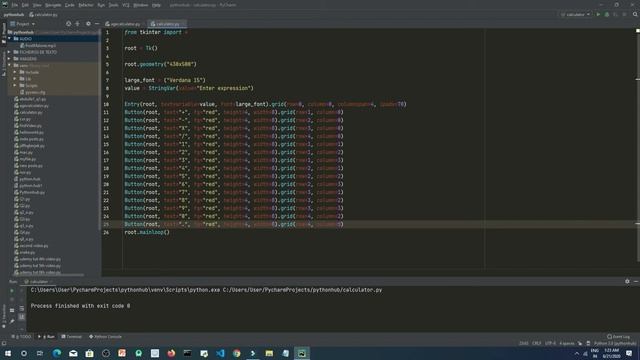The width and height of the screenshot is (640, 360).
Task: Open the Edit menu
Action: pos(25,5)
